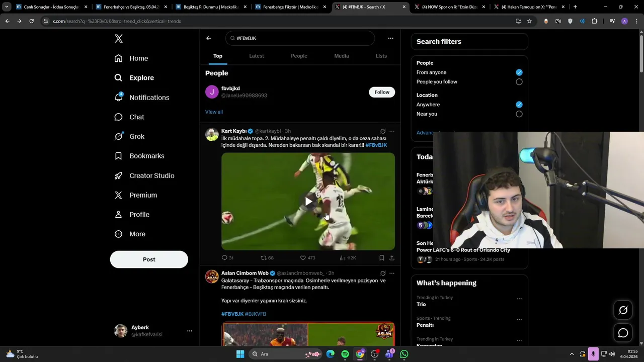Screen dimensions: 644x362
Task: Click the #BJKVFB hashtag link
Action: coord(256,314)
